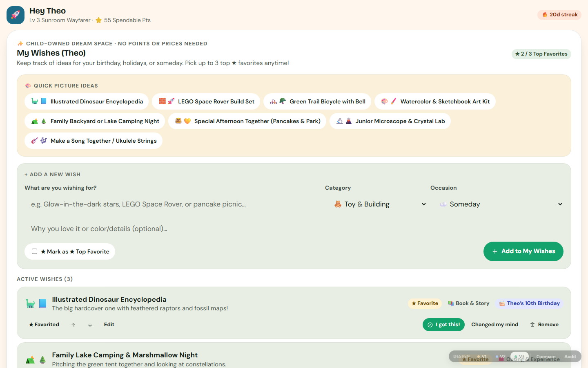Screen dimensions: 588x368
Task: Mark Dinosaur Encyclopedia as I got this
Action: click(x=443, y=325)
